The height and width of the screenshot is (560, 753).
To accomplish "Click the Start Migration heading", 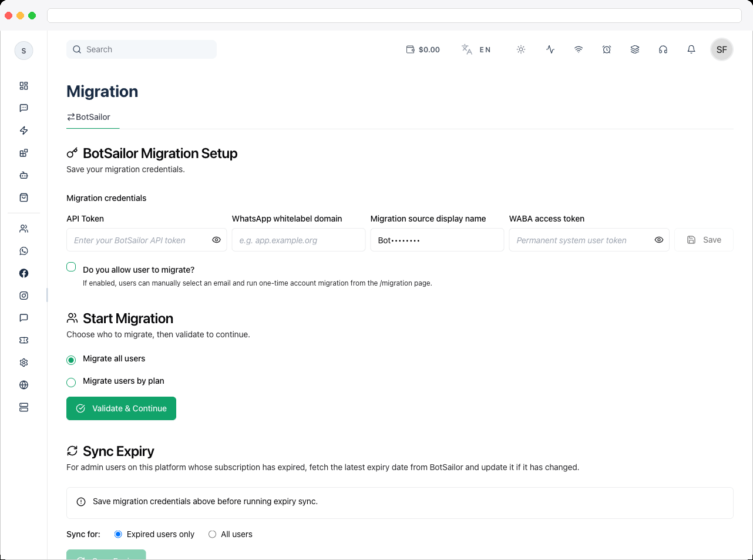I will coord(128,318).
